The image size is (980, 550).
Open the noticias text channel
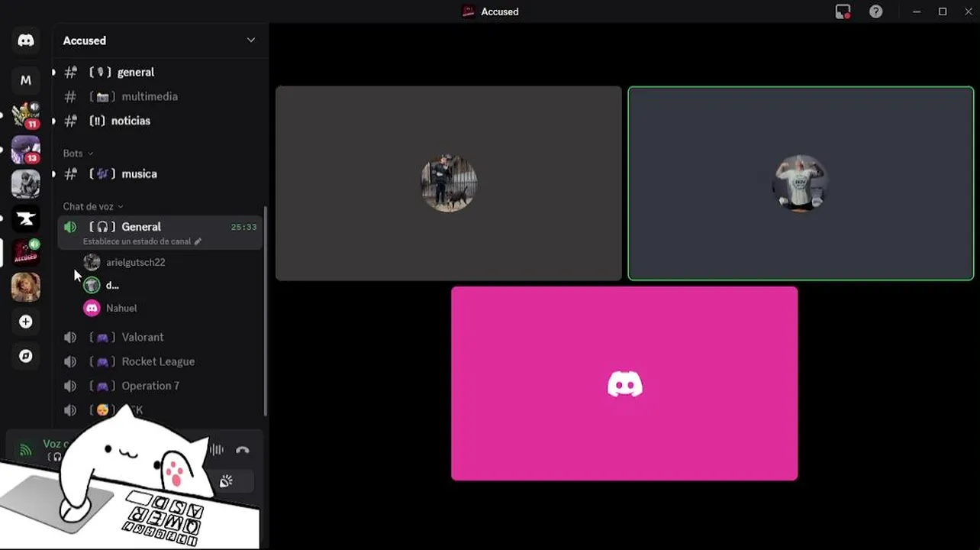coord(160,121)
